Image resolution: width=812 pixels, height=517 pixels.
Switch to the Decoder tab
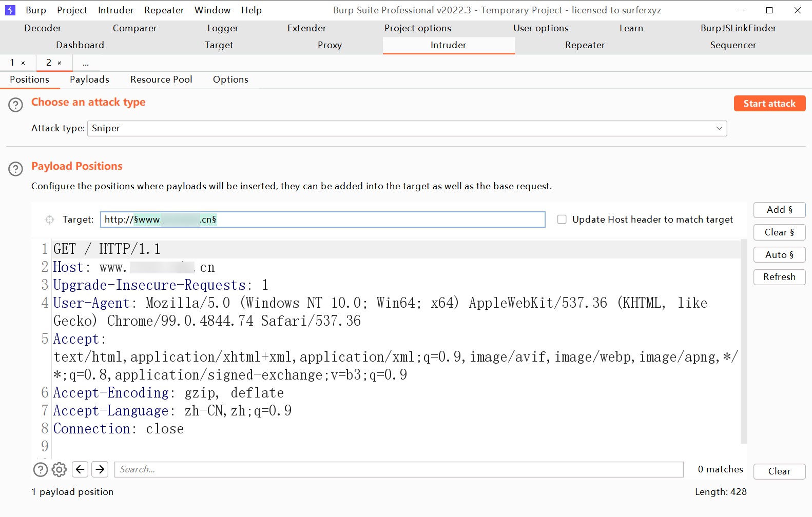coord(43,28)
